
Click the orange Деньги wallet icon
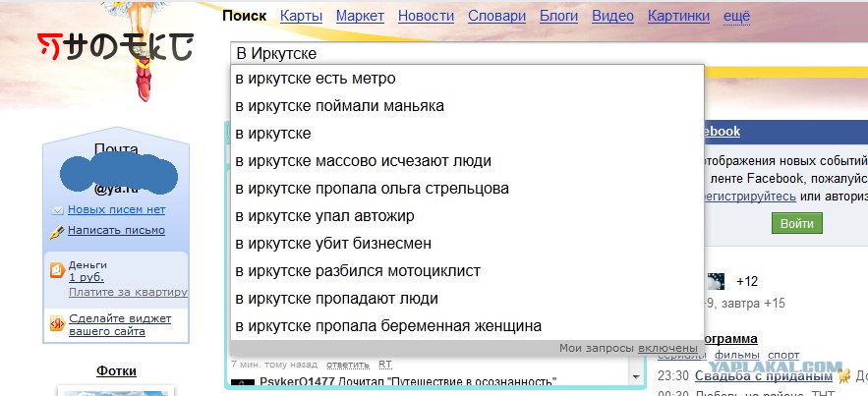[x=58, y=270]
